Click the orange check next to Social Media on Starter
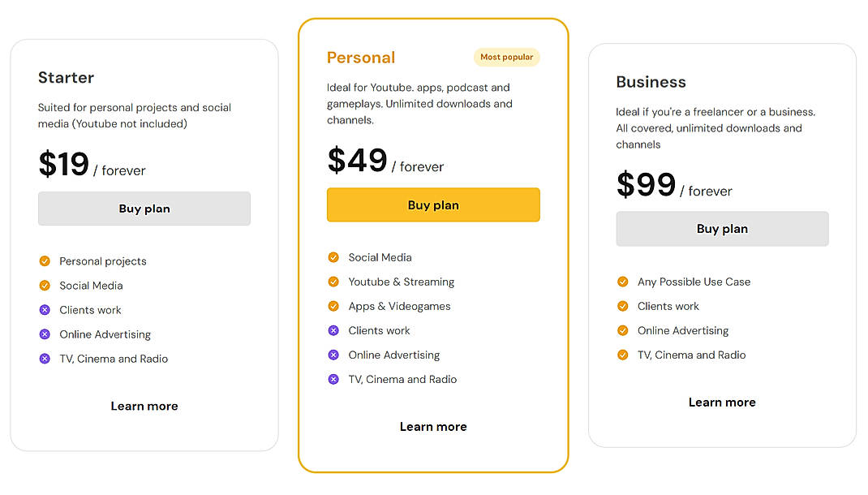 pos(44,286)
